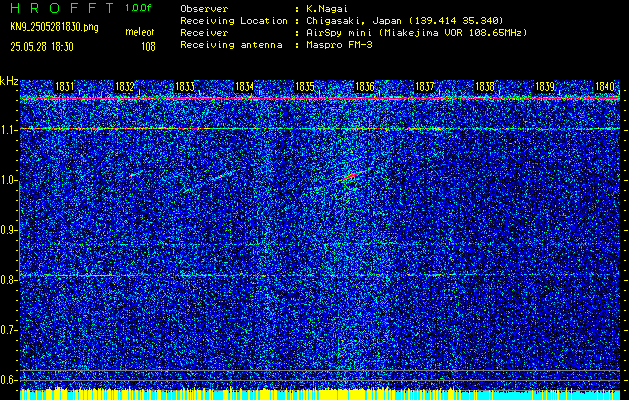Click the 0.9 frequency axis label
The image size is (629, 400).
coord(9,230)
